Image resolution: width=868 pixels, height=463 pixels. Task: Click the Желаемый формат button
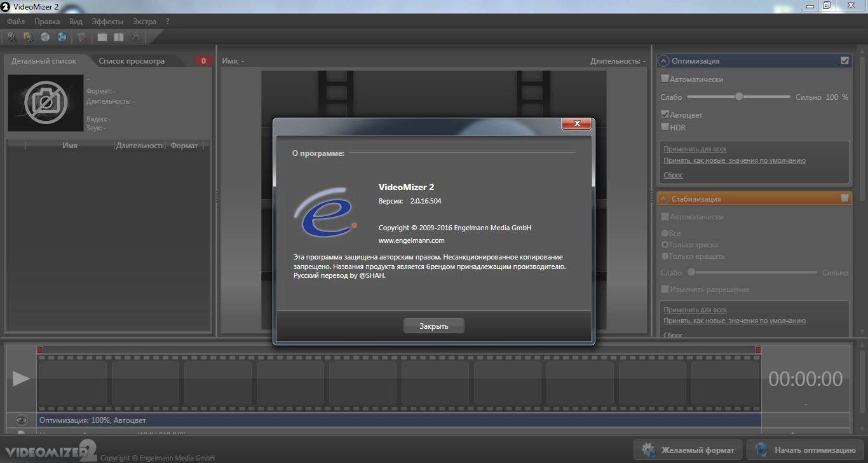tap(688, 450)
